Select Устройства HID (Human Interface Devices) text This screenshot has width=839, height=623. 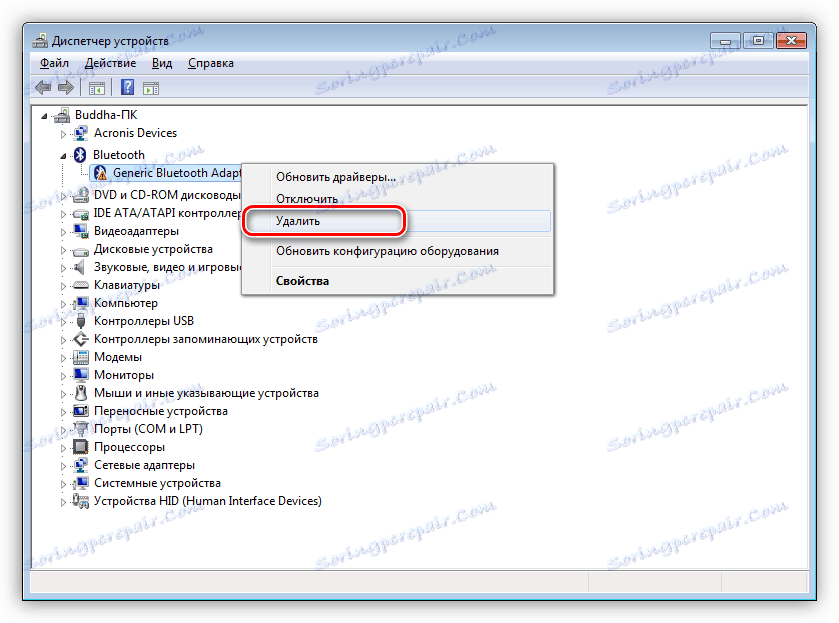(x=208, y=501)
